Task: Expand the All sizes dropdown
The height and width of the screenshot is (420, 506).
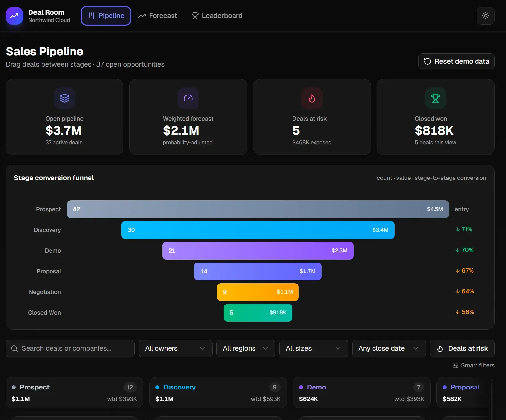Action: (314, 348)
